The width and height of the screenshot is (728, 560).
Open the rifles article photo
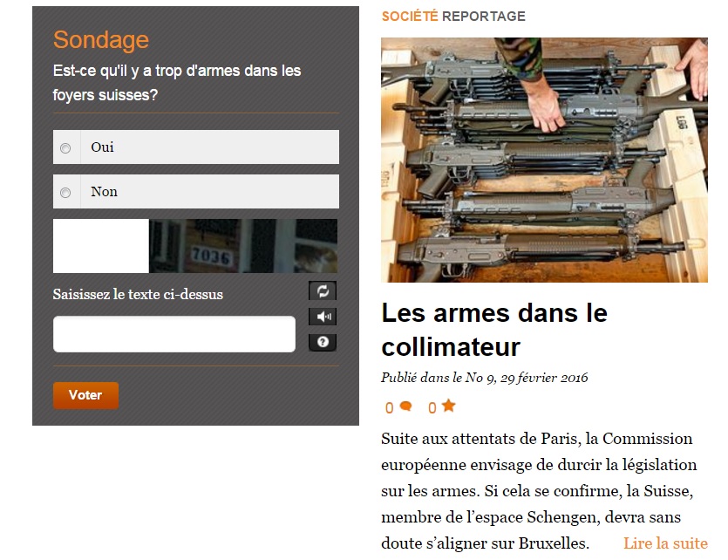[544, 160]
